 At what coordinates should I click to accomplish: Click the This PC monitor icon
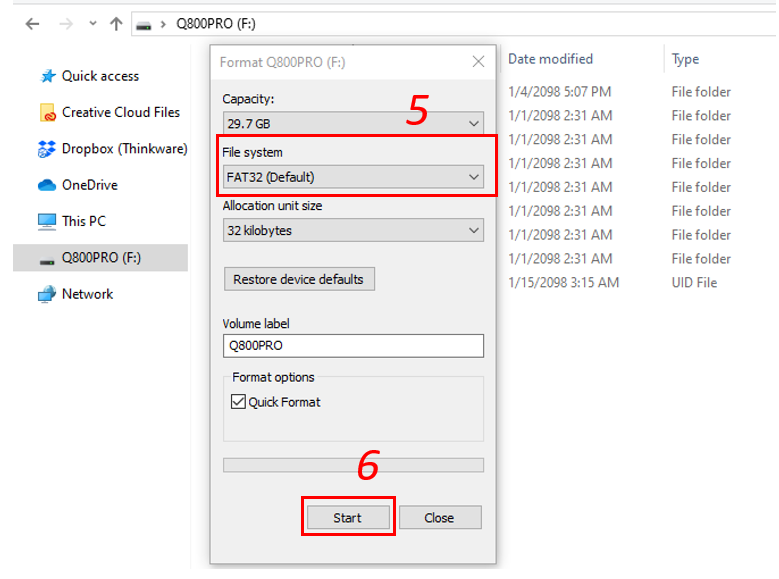point(47,222)
